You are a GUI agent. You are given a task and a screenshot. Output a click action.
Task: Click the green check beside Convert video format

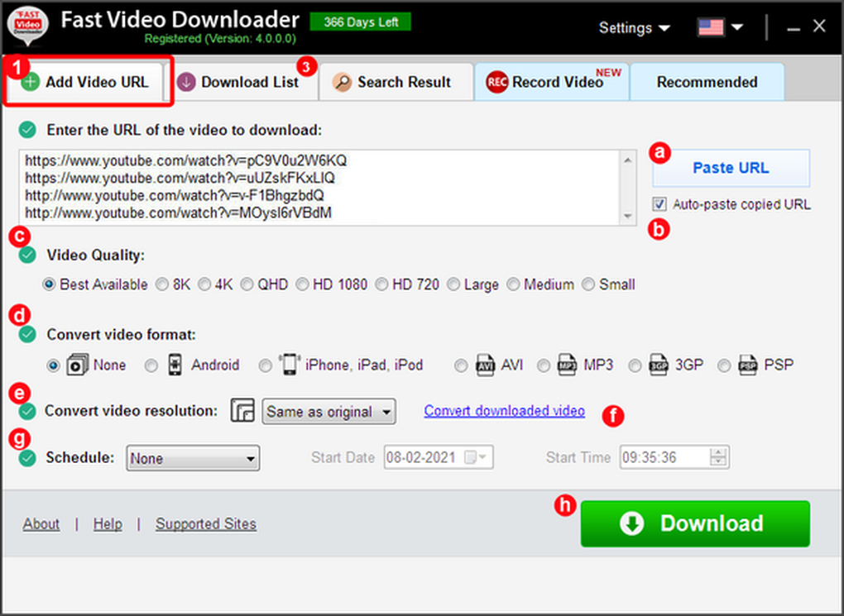coord(27,335)
